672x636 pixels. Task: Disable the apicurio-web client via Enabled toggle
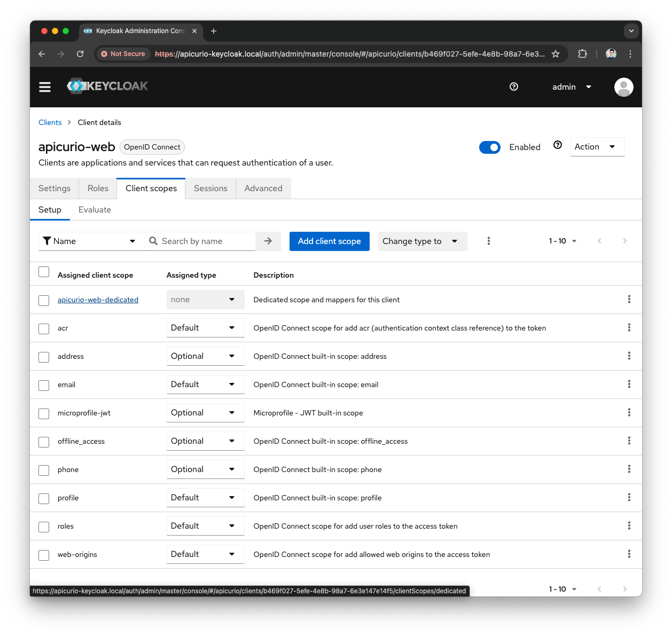[x=489, y=147]
